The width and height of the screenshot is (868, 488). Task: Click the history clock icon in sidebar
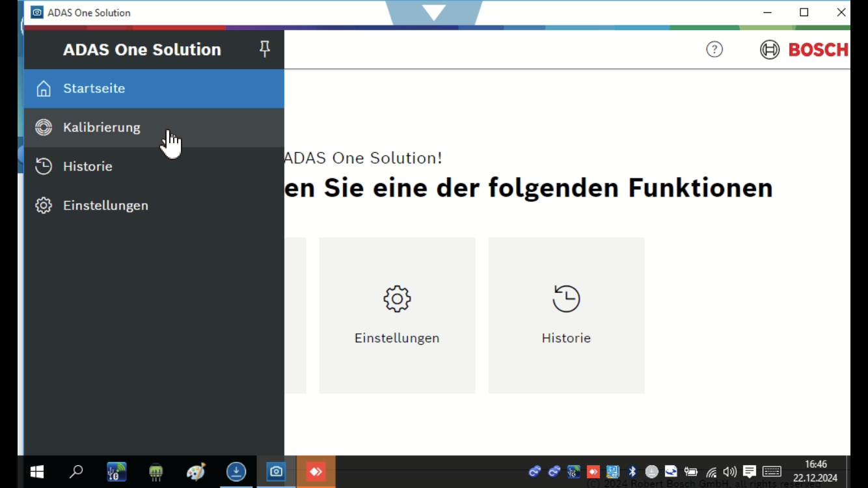[44, 167]
